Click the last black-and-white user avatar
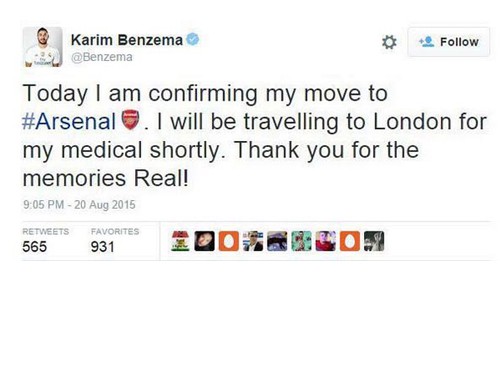The image size is (500, 375). [x=374, y=241]
